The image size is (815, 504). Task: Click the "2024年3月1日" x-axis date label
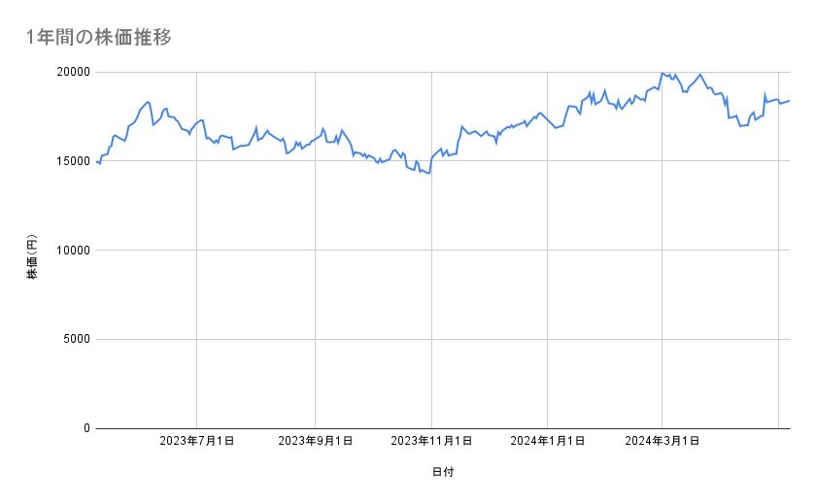pyautogui.click(x=662, y=441)
